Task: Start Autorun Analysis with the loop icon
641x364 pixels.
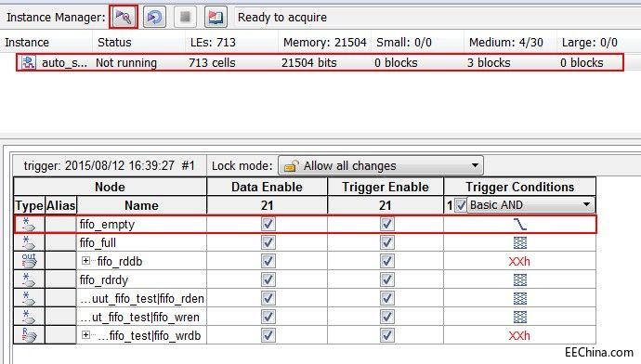Action: coord(154,17)
